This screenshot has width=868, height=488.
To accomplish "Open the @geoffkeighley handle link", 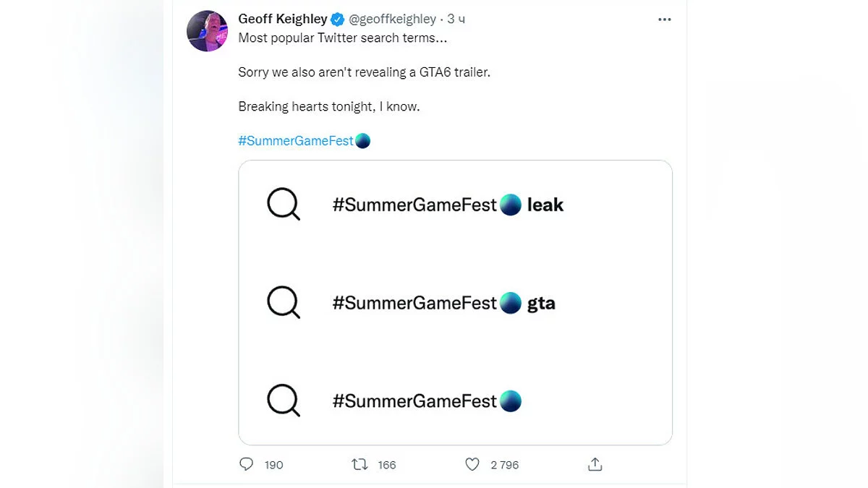I will tap(393, 19).
